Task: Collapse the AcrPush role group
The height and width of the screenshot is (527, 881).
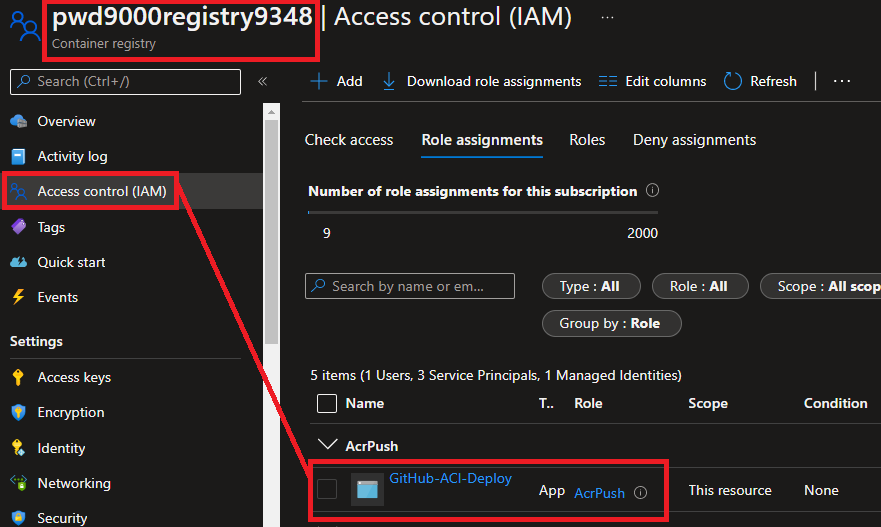Action: (x=328, y=445)
